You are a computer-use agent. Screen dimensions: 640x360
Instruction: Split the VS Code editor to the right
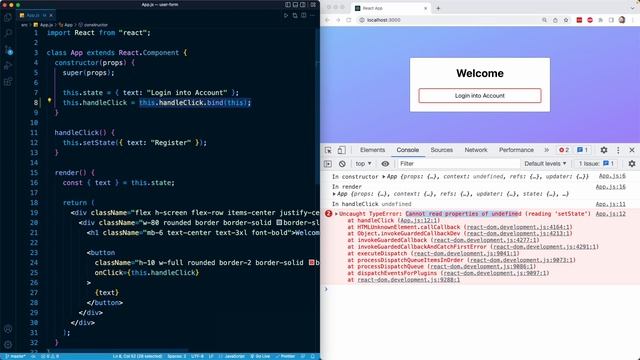(x=304, y=16)
